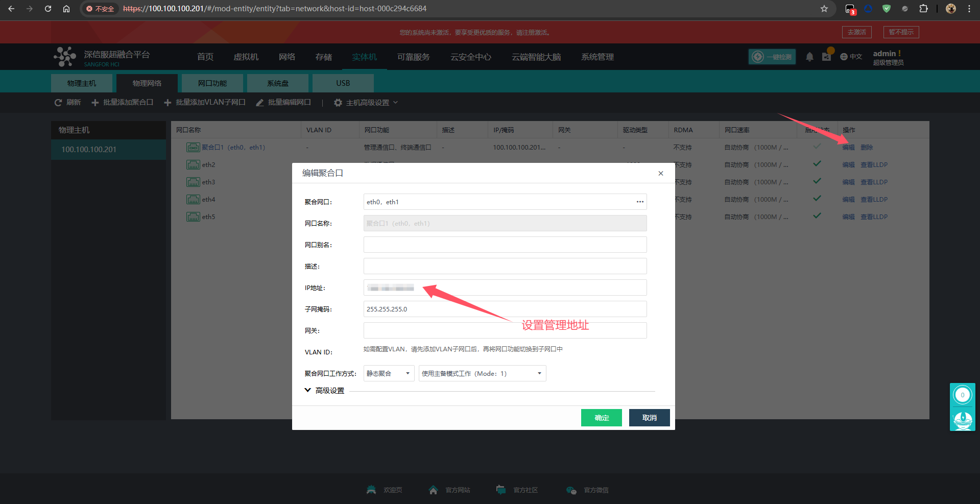Click the 确定 button
Image resolution: width=980 pixels, height=504 pixels.
(602, 418)
